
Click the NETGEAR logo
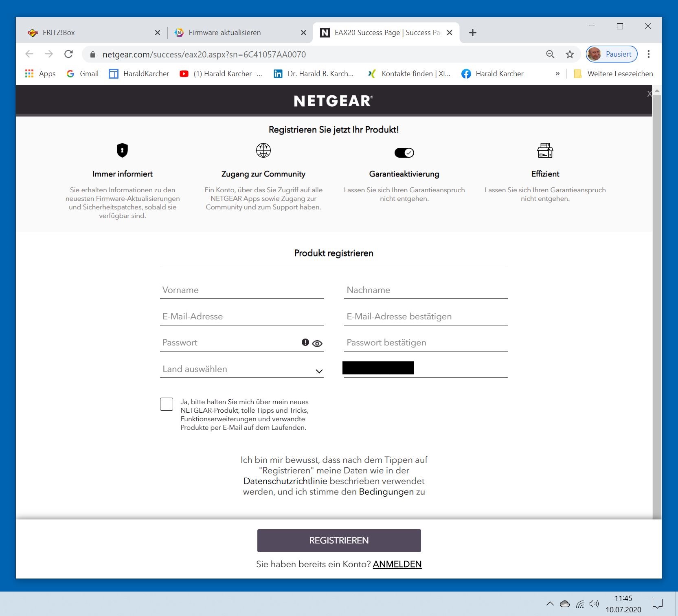point(334,101)
